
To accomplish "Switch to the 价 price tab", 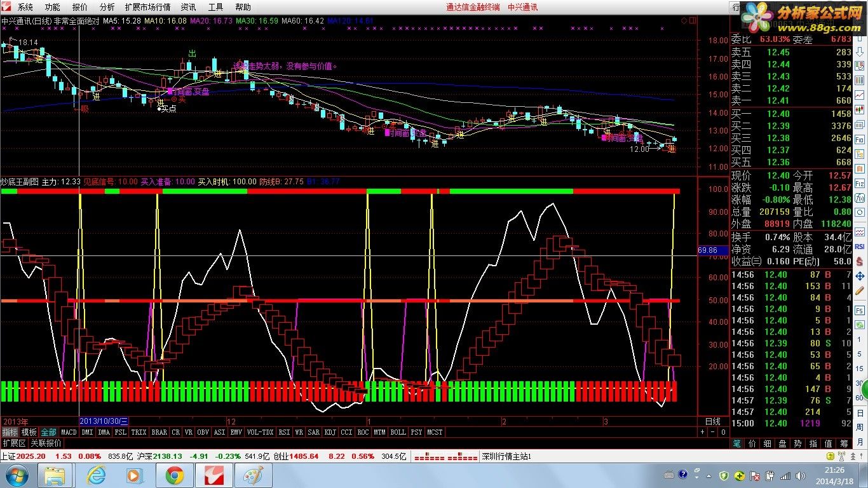I will [752, 444].
